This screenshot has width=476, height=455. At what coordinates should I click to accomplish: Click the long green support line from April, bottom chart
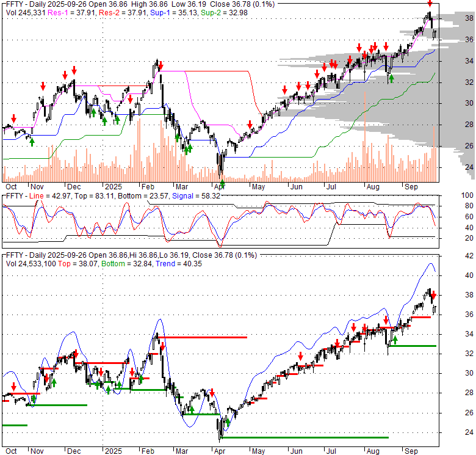pos(305,438)
